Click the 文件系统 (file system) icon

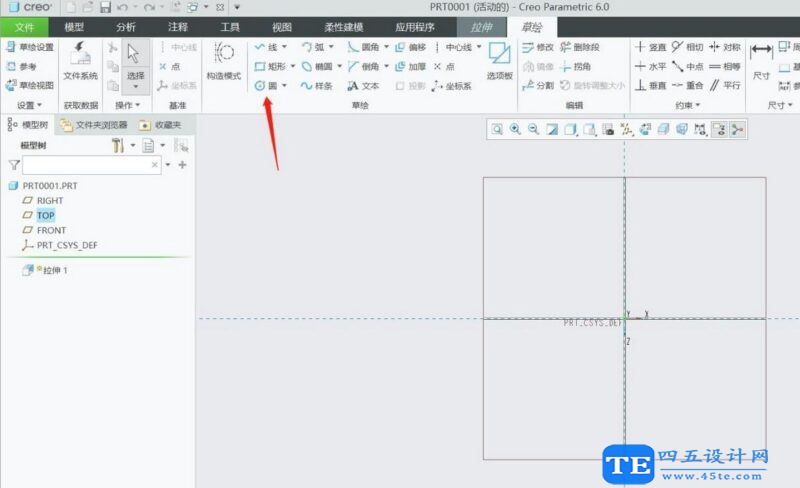[80, 59]
